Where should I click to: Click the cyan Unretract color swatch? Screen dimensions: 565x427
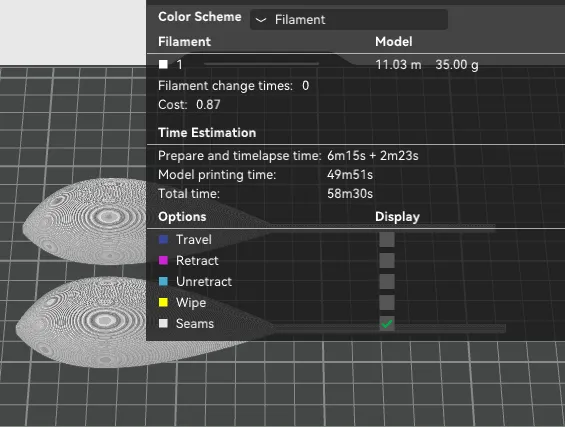coord(163,281)
